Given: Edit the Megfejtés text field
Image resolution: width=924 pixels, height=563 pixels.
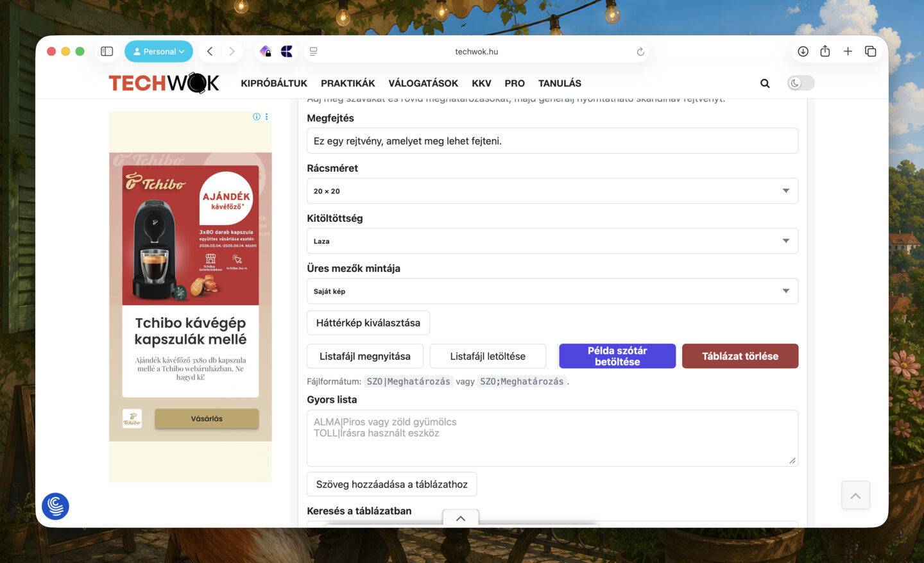Looking at the screenshot, I should tap(552, 141).
